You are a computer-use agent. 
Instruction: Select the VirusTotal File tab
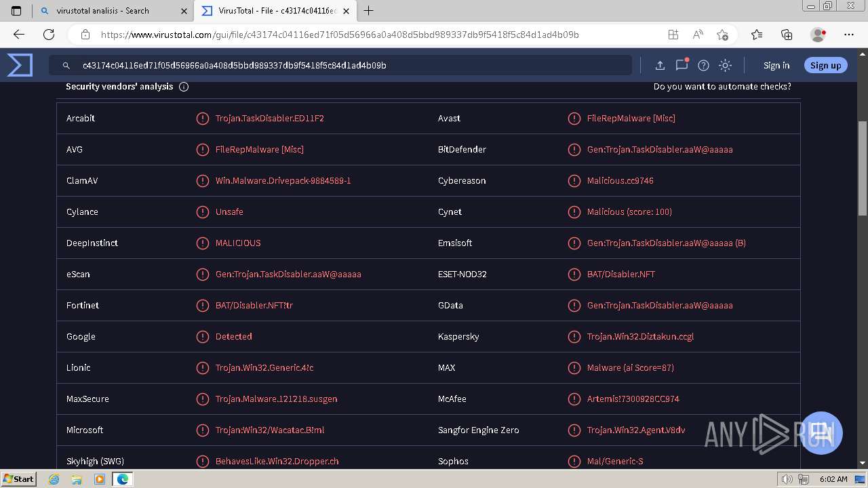[x=275, y=11]
